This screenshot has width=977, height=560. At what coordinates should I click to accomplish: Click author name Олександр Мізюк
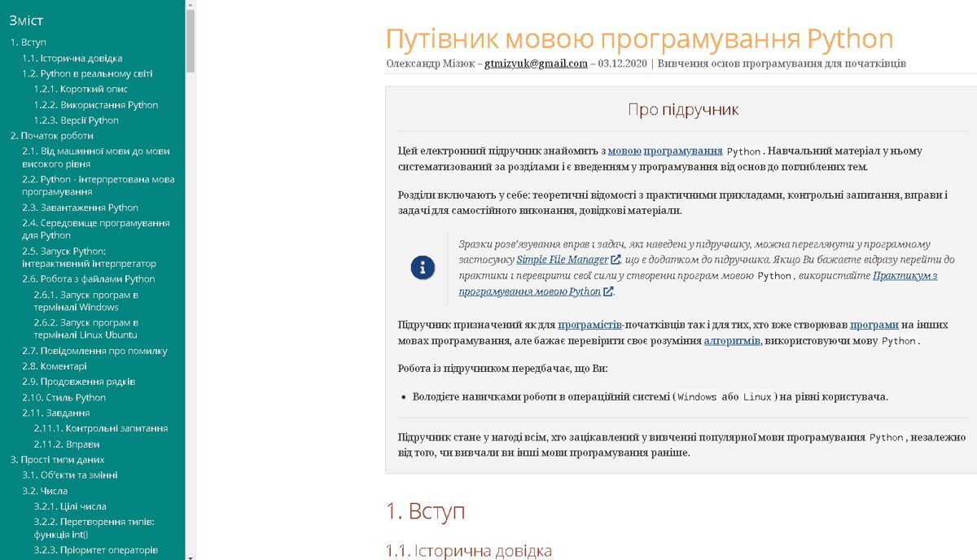pos(430,63)
